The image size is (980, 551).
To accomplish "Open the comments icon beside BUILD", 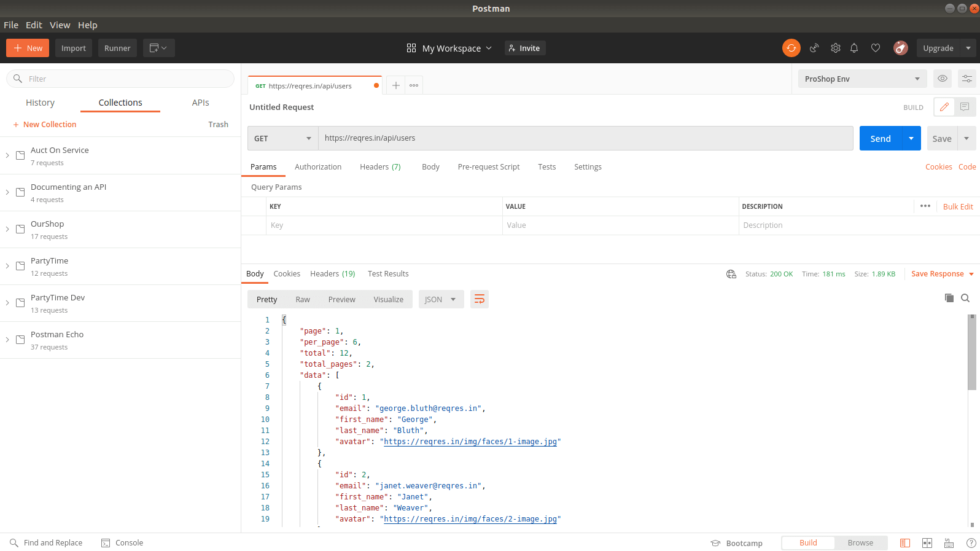I will pos(965,107).
